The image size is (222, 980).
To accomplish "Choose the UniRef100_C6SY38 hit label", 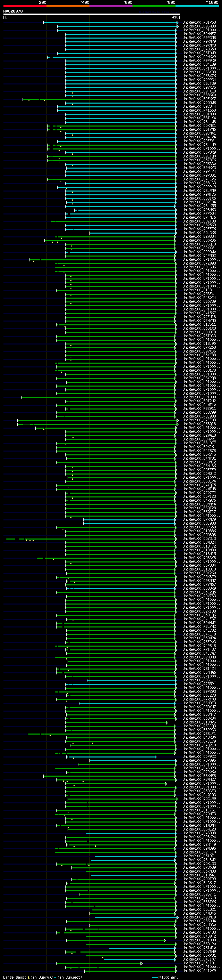I will [199, 72].
